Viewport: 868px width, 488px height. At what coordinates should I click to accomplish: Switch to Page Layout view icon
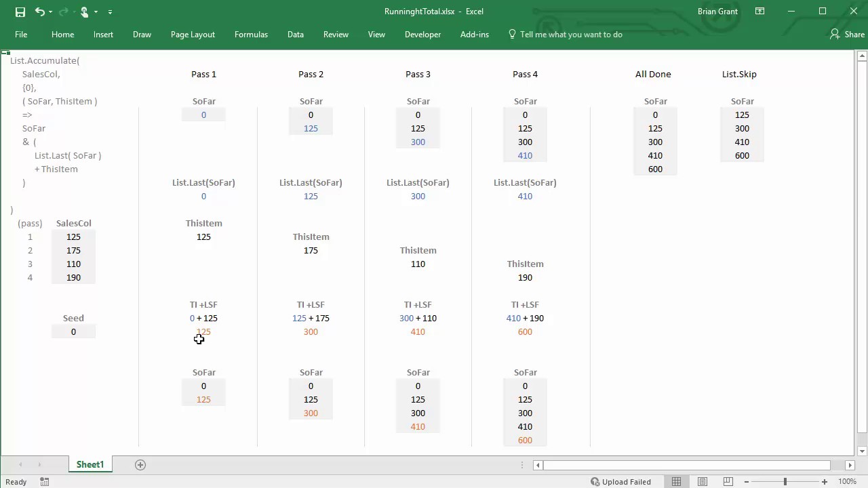point(703,482)
